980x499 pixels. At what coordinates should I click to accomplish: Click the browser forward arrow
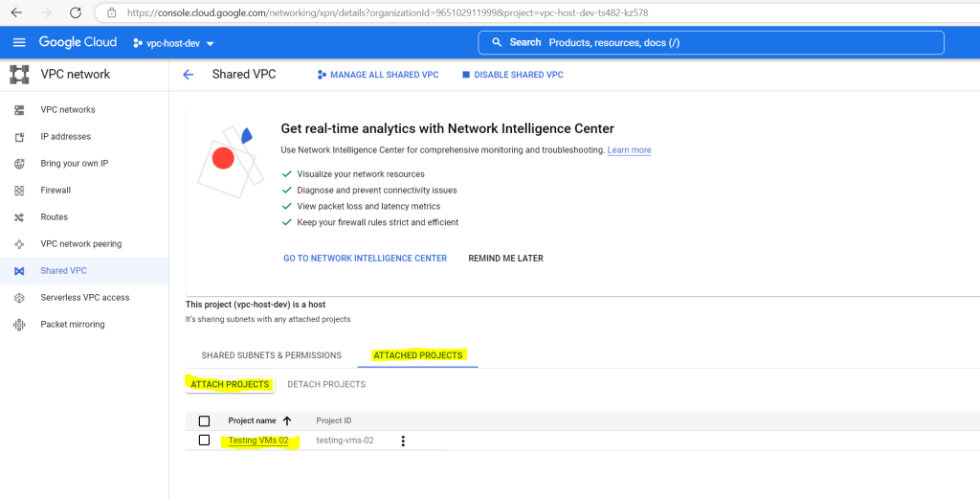point(46,12)
